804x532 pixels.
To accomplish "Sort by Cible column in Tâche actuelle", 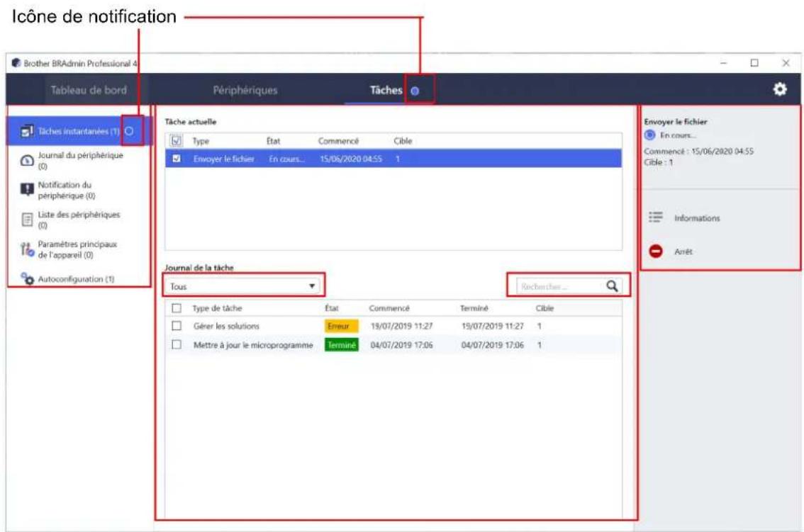I will tap(403, 140).
